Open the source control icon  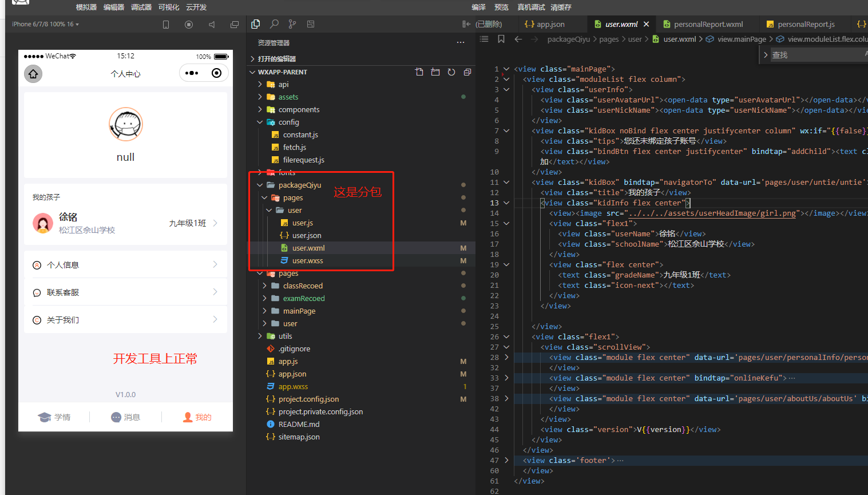tap(292, 24)
